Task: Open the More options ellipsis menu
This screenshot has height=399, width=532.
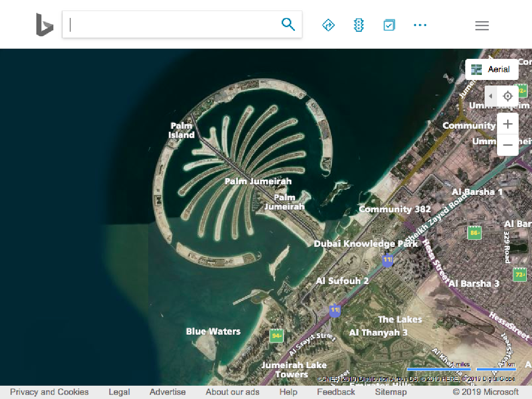Action: tap(420, 25)
